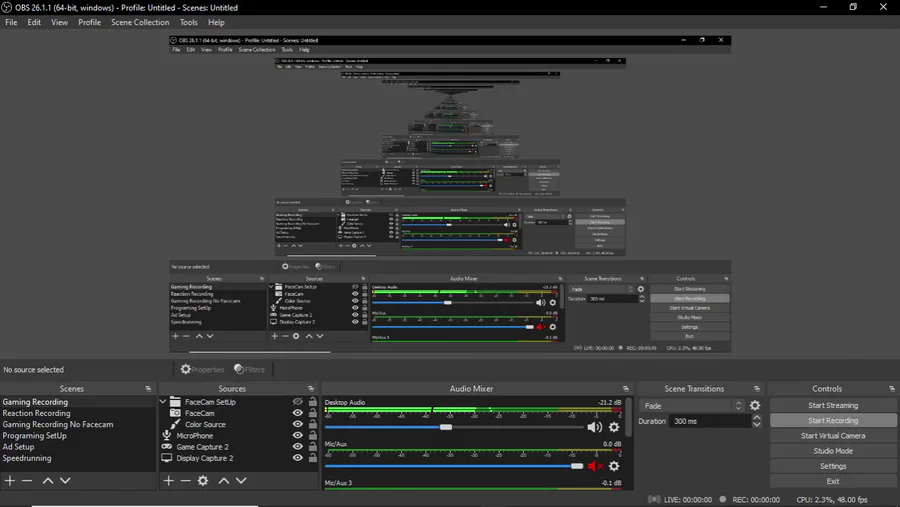Open Desktop Audio settings gear
Image resolution: width=900 pixels, height=507 pixels.
tap(614, 427)
